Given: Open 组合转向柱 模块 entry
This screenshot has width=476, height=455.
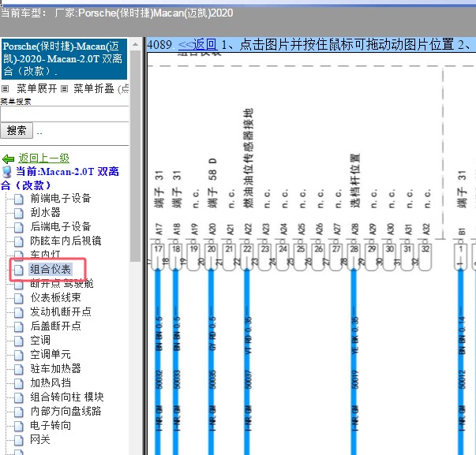Looking at the screenshot, I should coord(67,397).
